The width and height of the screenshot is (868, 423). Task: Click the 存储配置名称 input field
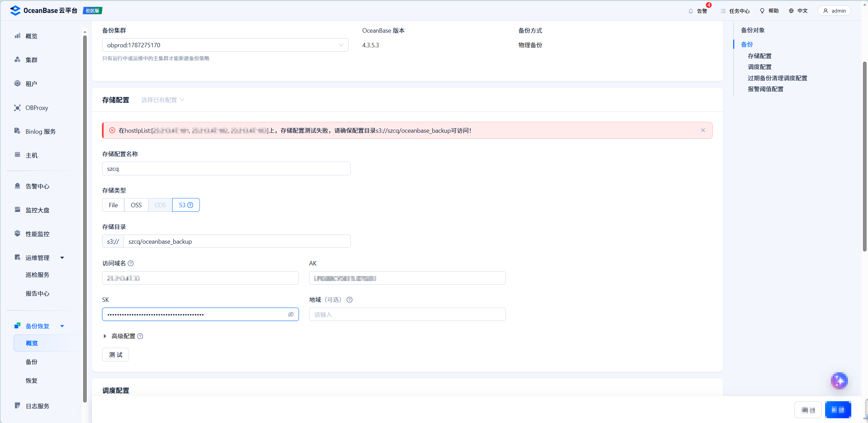click(x=226, y=168)
